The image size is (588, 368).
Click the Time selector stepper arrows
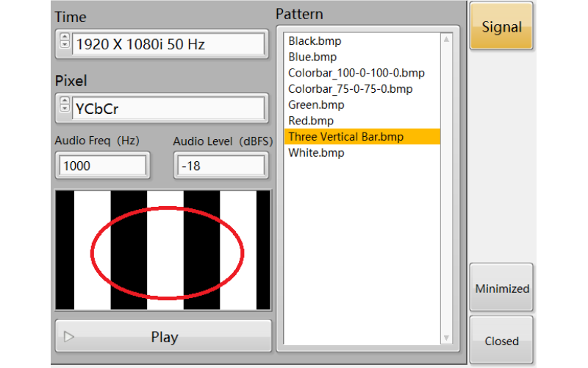click(65, 43)
